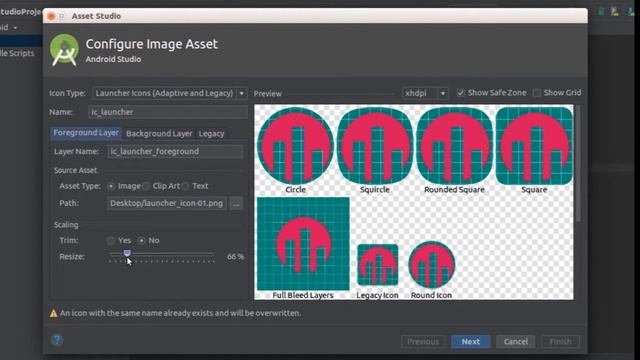Click the Cancel button
Image resolution: width=640 pixels, height=360 pixels.
click(516, 342)
